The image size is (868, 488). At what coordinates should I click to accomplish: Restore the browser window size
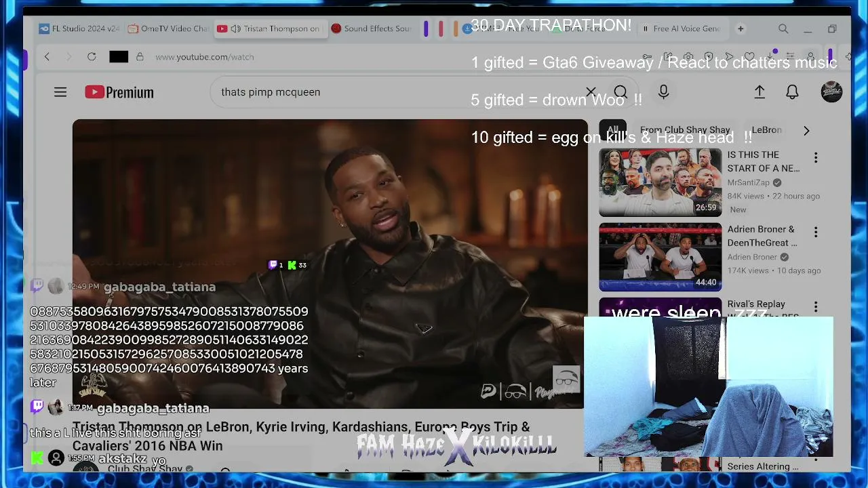tap(832, 28)
